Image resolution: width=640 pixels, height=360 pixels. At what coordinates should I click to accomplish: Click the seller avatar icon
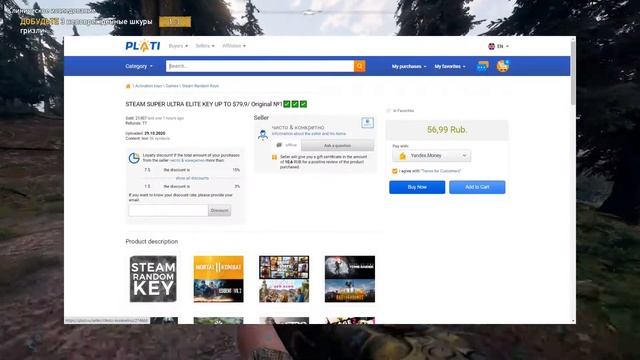[263, 134]
